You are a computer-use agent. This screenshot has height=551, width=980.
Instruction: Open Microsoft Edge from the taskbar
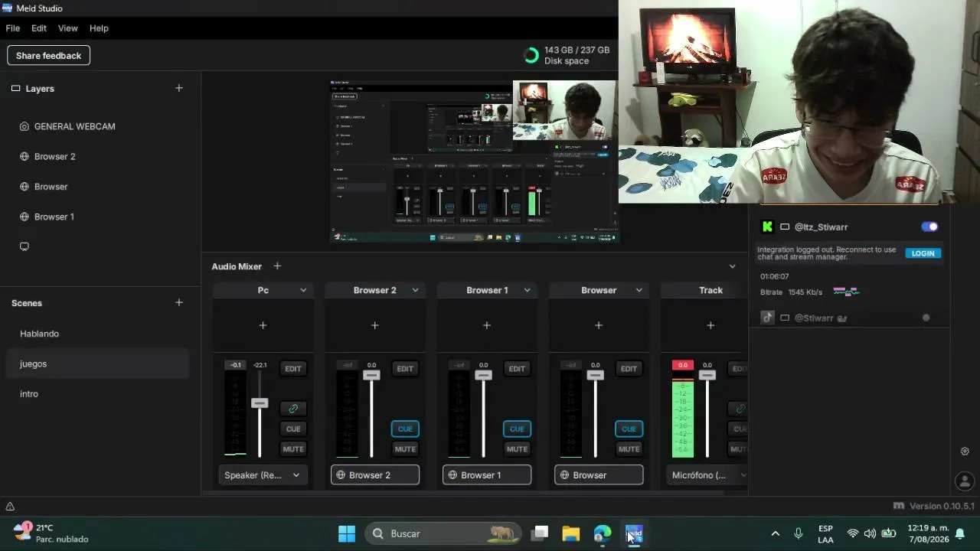tap(603, 533)
